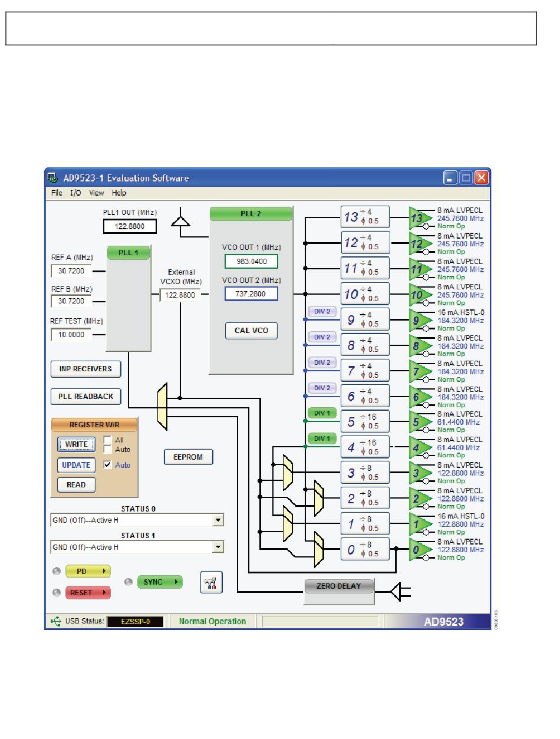Image resolution: width=560 pixels, height=739 pixels.
Task: Click the VCO OUT 2 frequency field
Action: click(251, 293)
